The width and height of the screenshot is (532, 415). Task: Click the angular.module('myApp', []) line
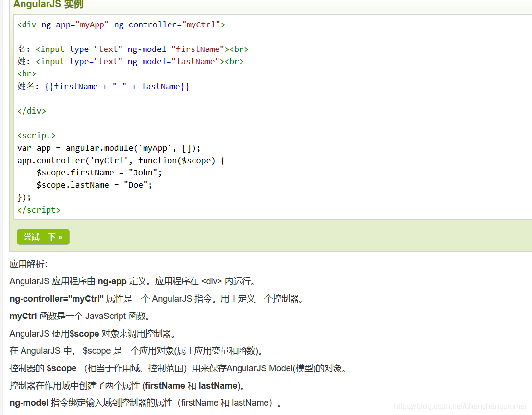[109, 148]
